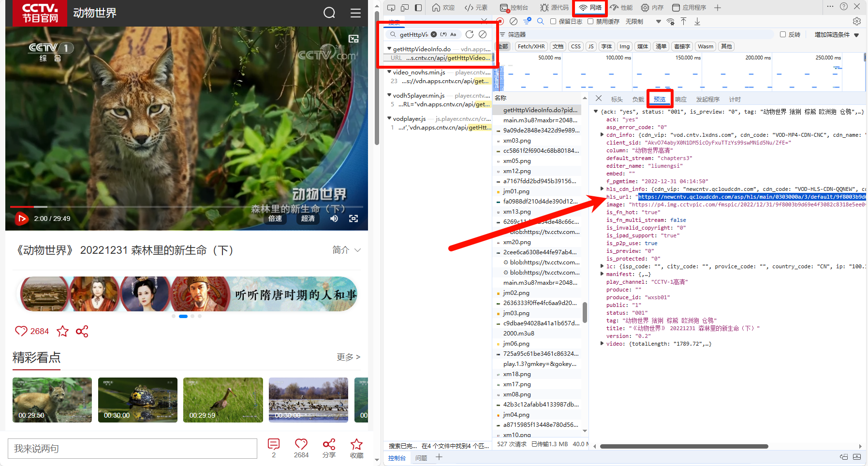Toggle the device emulation icon

pos(405,7)
